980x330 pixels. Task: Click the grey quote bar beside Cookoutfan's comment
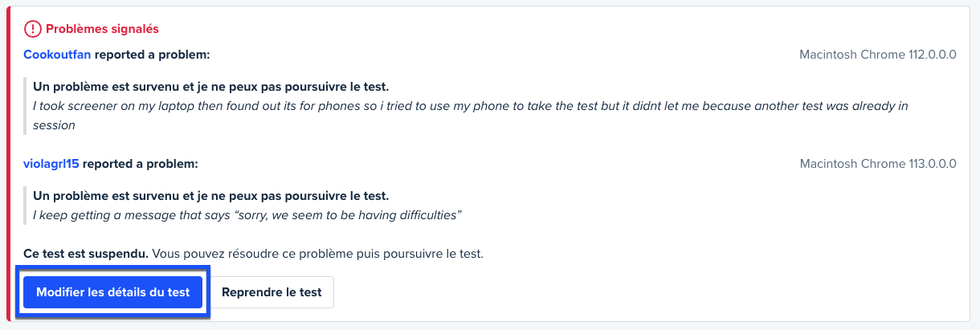[26, 105]
